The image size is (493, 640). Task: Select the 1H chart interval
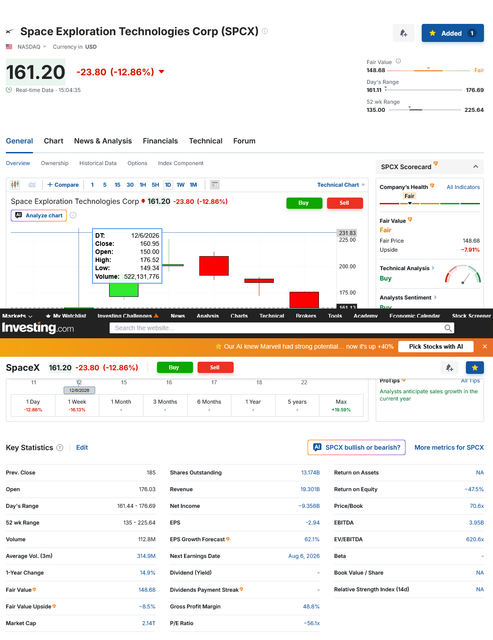[143, 185]
